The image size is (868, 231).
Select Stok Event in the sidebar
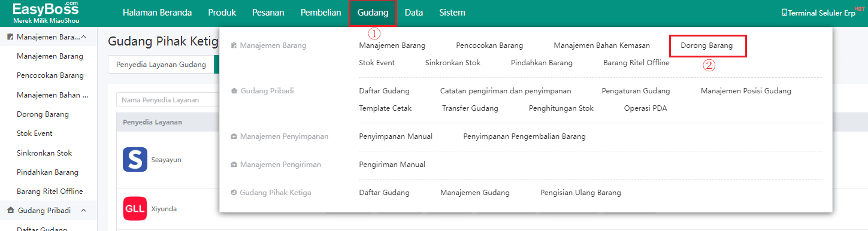(35, 133)
